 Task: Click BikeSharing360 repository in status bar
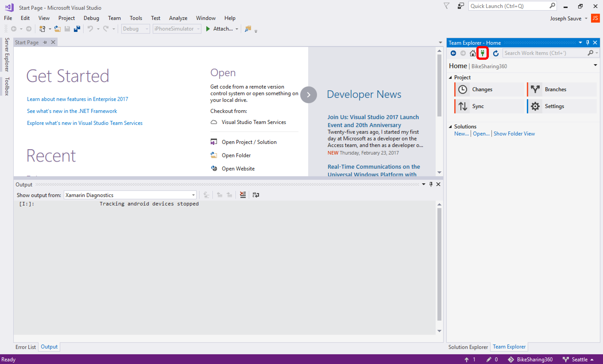click(530, 359)
